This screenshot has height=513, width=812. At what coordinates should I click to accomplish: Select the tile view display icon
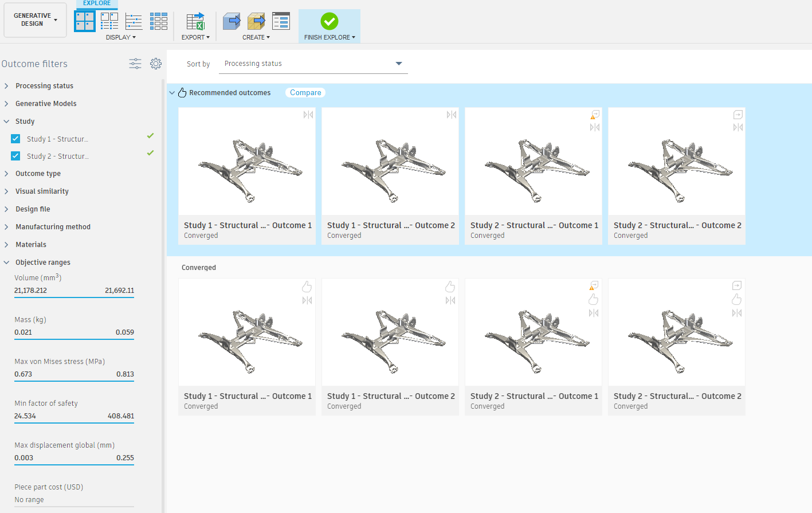coord(84,21)
